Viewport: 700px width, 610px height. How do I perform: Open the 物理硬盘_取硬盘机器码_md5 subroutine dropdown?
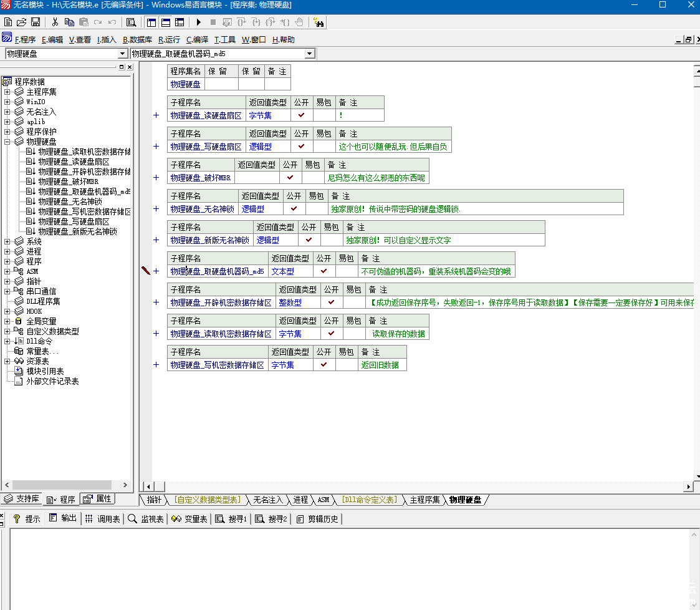click(x=309, y=54)
